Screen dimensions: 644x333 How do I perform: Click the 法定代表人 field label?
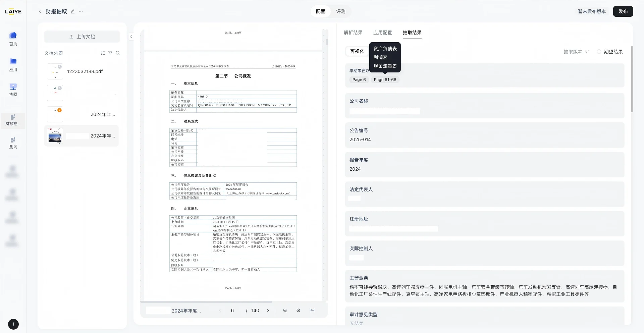(x=361, y=189)
